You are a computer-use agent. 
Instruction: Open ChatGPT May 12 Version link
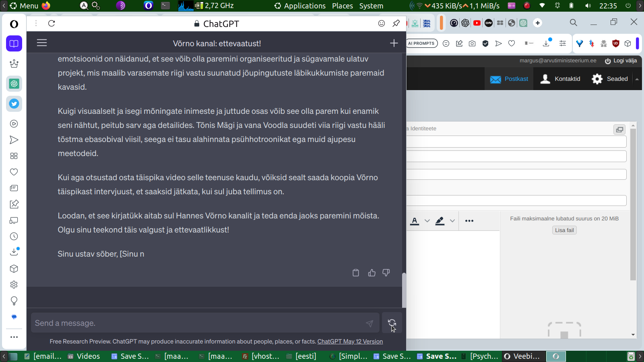coord(350,341)
